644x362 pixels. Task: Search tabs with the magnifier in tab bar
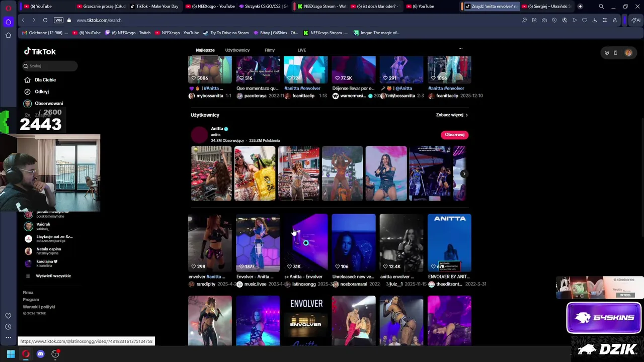pyautogui.click(x=601, y=7)
